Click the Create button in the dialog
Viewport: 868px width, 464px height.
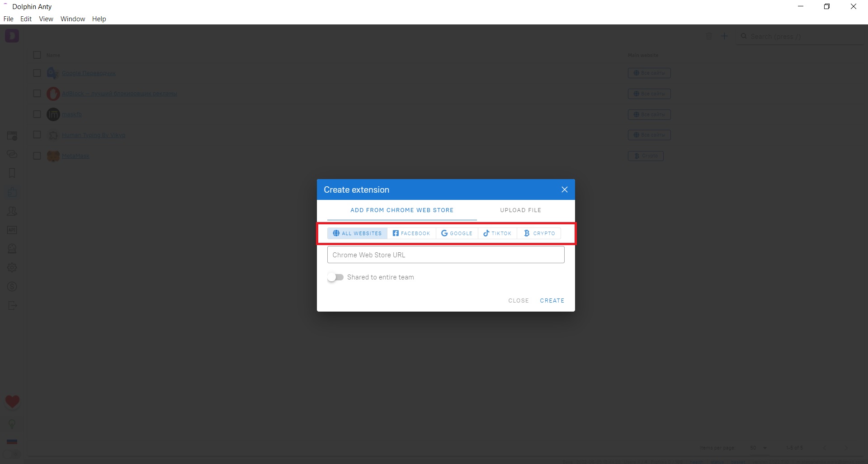click(552, 300)
